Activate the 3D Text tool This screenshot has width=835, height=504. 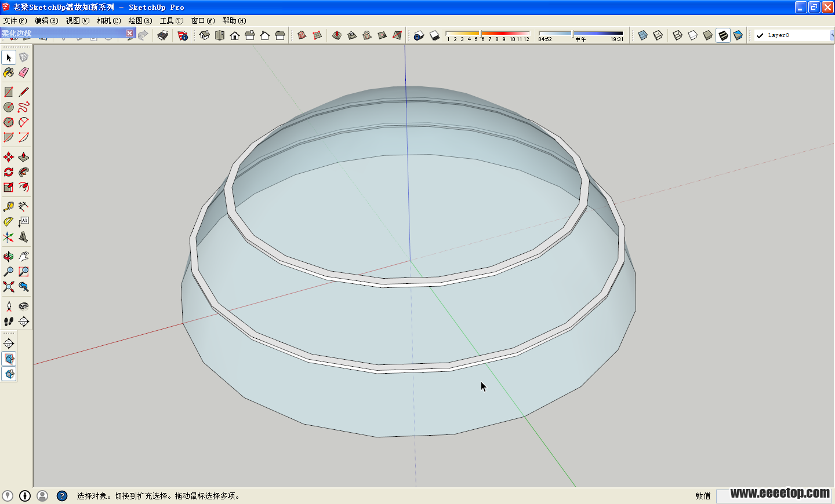[x=24, y=237]
